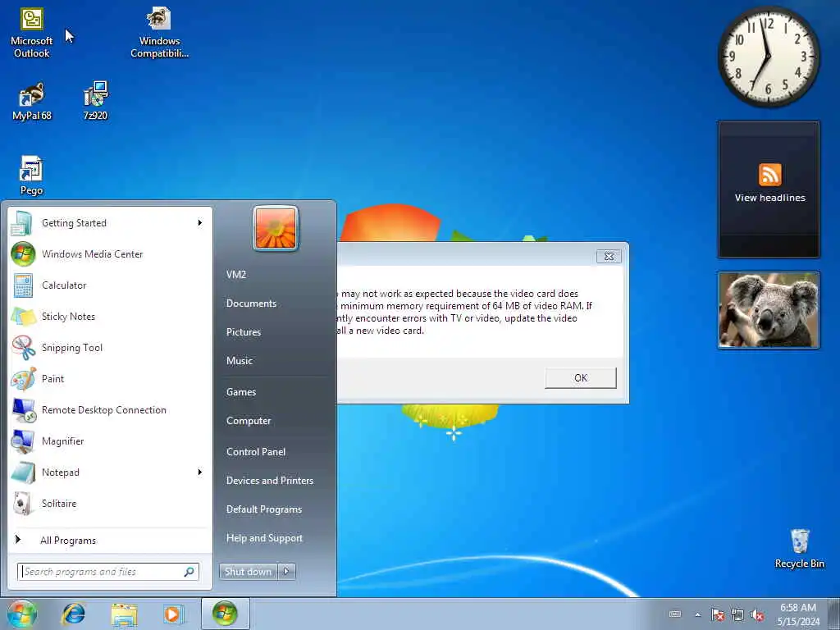
Task: Open the Recycle Bin
Action: click(x=799, y=549)
